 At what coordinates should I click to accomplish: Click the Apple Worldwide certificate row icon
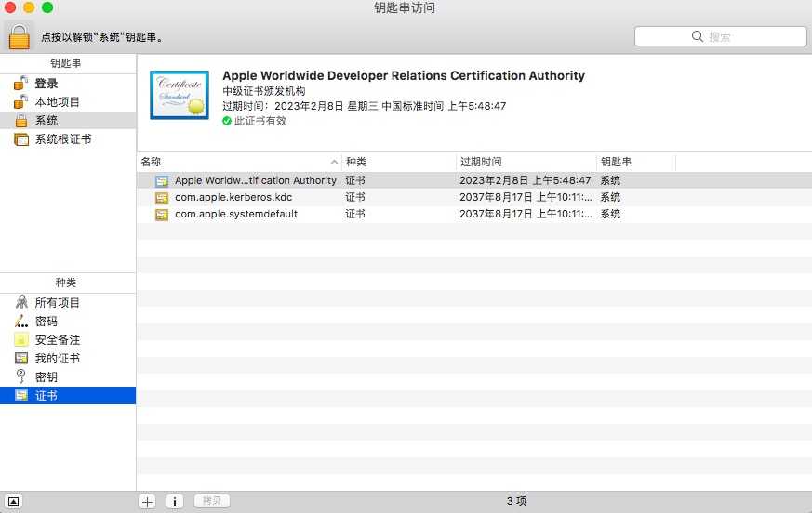tap(162, 180)
